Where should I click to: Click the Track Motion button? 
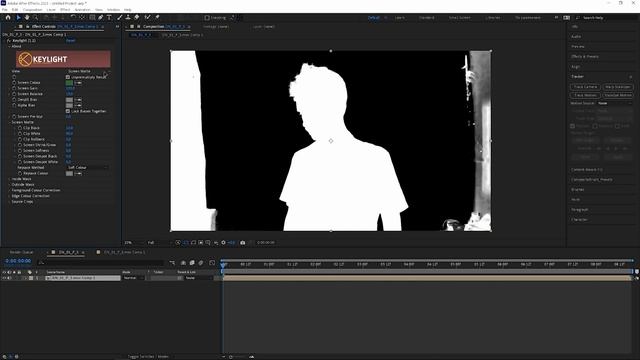585,95
